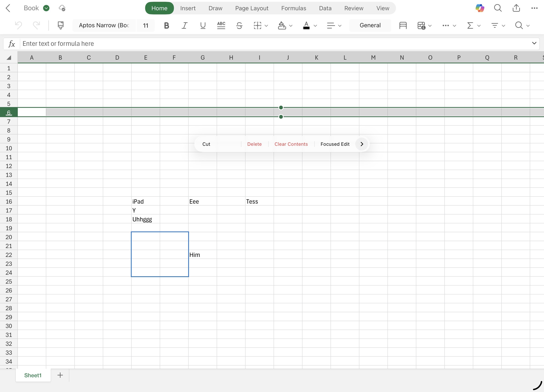The width and height of the screenshot is (544, 392).
Task: Toggle underline formatting
Action: click(x=203, y=25)
